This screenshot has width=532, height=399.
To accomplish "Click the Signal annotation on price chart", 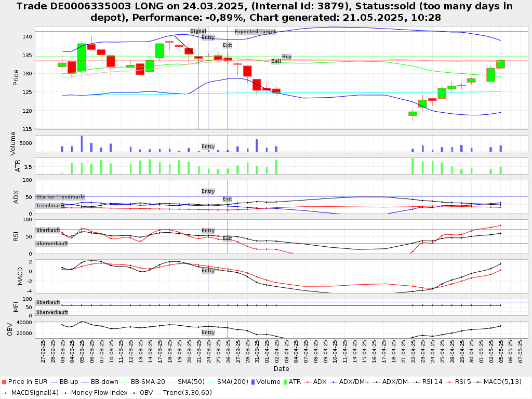I will (198, 31).
